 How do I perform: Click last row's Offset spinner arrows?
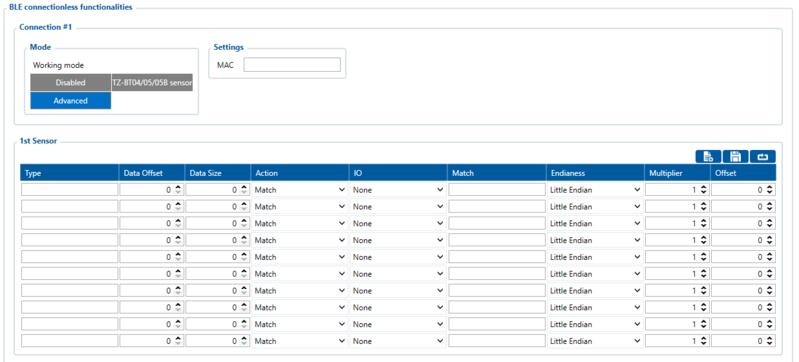pos(769,341)
